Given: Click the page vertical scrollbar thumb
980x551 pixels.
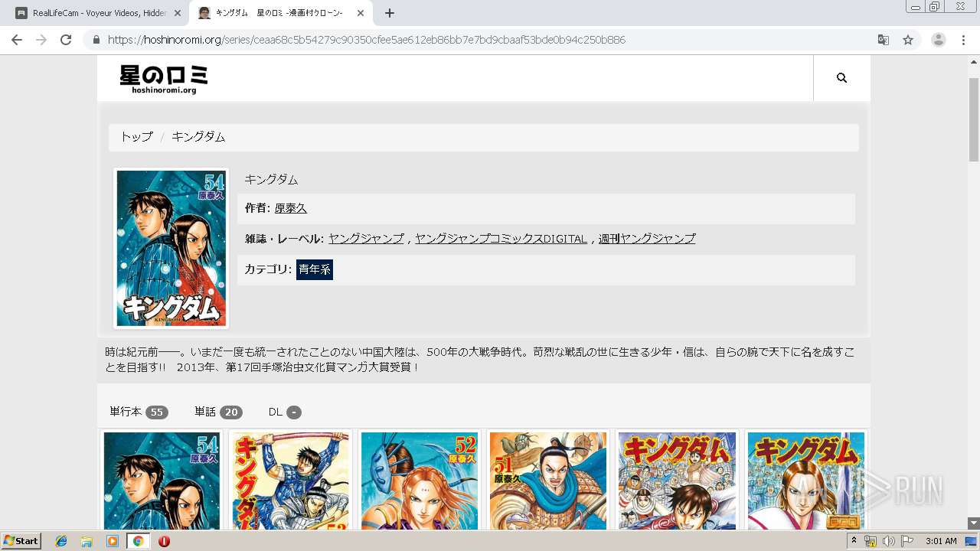Looking at the screenshot, I should click(974, 119).
